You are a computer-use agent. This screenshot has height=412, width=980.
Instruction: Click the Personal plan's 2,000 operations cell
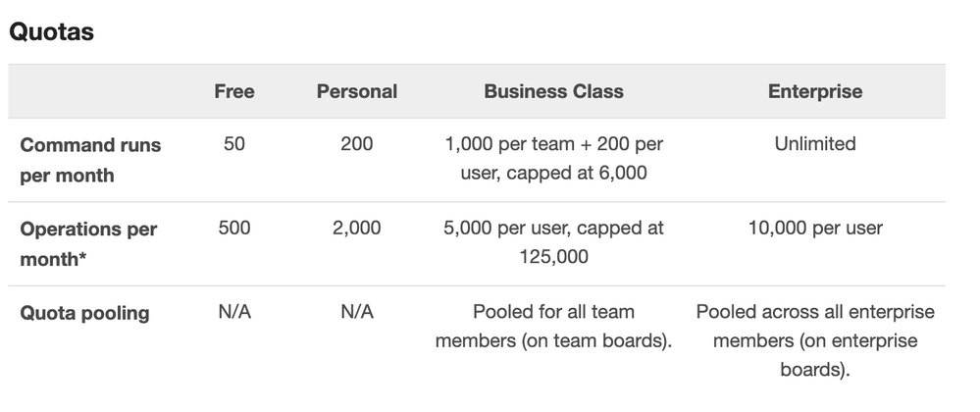tap(357, 228)
